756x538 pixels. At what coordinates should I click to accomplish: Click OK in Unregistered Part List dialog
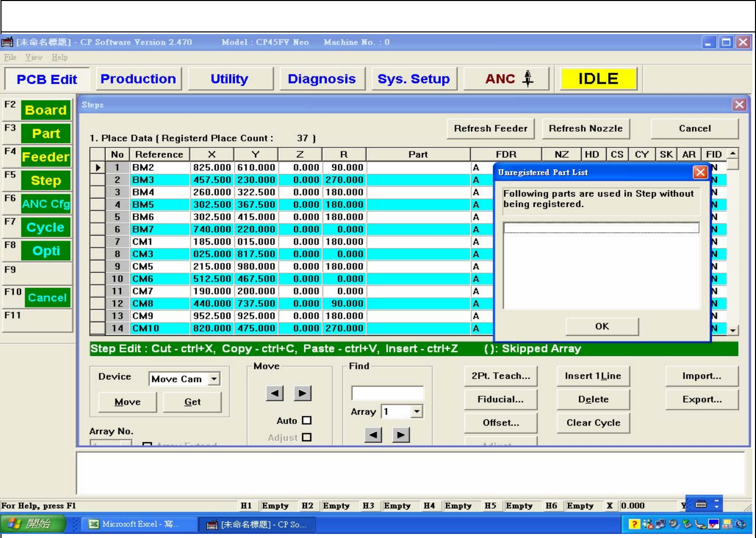click(x=602, y=326)
